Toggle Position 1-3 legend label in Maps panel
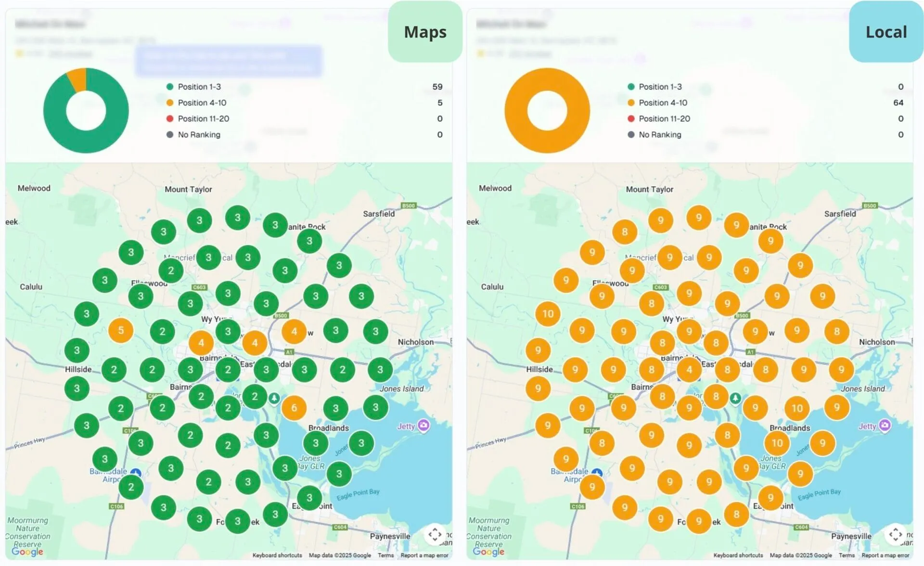The height and width of the screenshot is (566, 924). click(199, 87)
